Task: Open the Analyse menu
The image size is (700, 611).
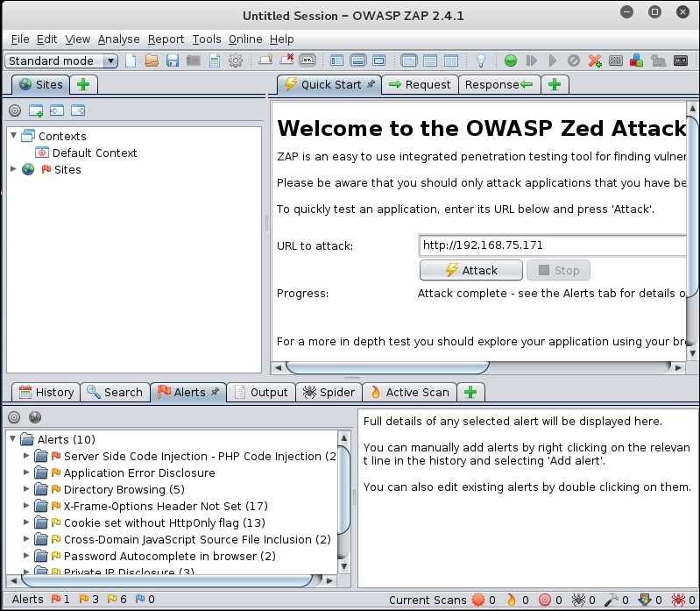Action: 119,39
